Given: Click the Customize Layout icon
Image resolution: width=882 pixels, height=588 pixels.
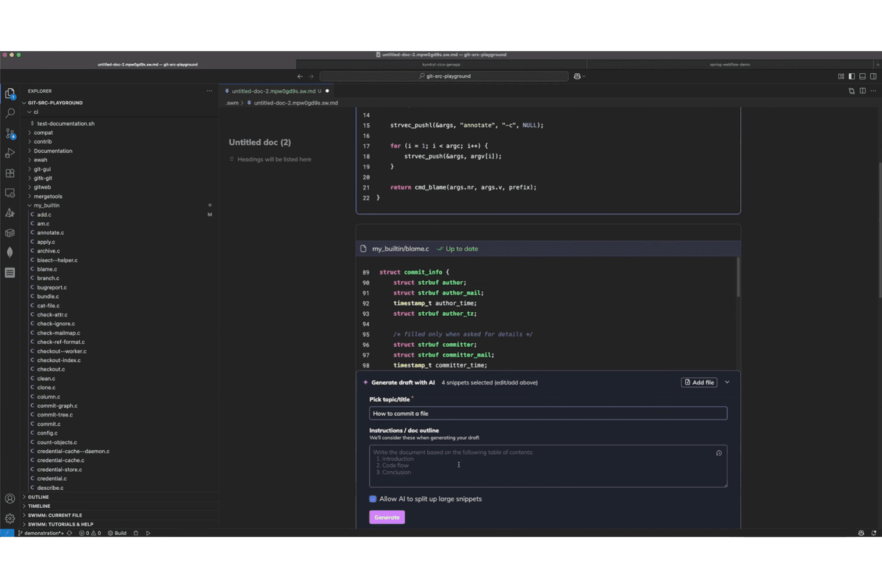Looking at the screenshot, I should pos(841,76).
